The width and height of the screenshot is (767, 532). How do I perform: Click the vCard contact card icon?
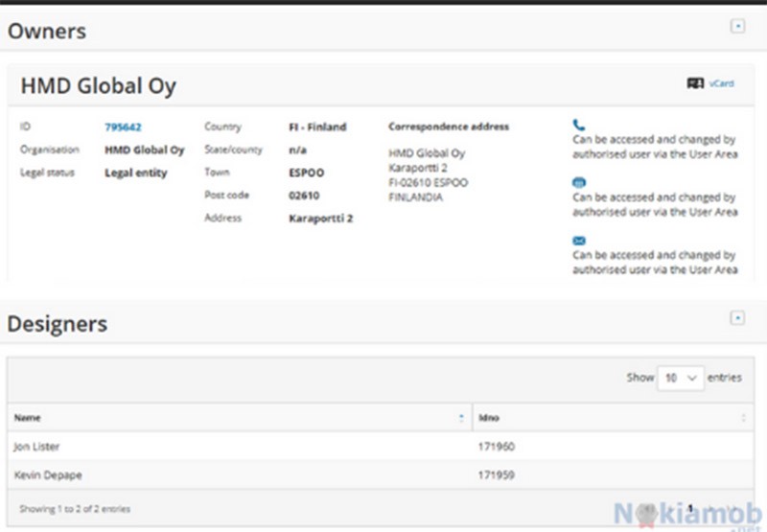[x=695, y=83]
